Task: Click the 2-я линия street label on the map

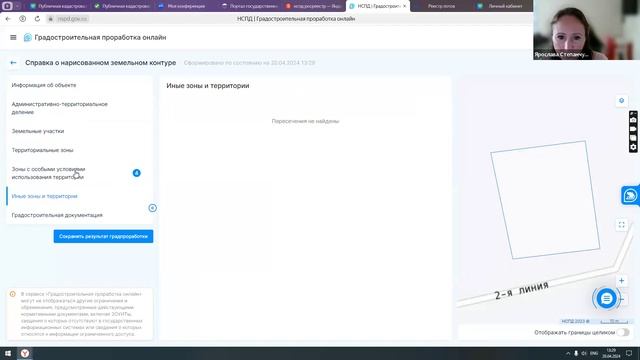Action: click(521, 290)
